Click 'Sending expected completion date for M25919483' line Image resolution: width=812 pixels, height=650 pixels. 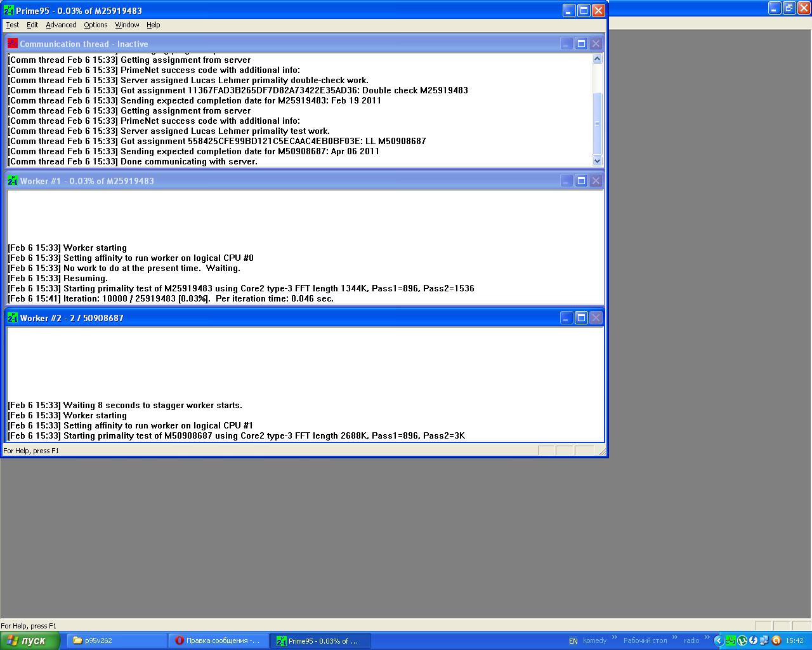click(x=194, y=100)
